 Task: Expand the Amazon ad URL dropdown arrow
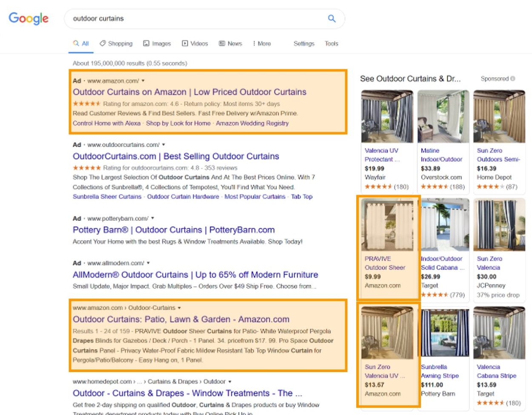click(143, 80)
